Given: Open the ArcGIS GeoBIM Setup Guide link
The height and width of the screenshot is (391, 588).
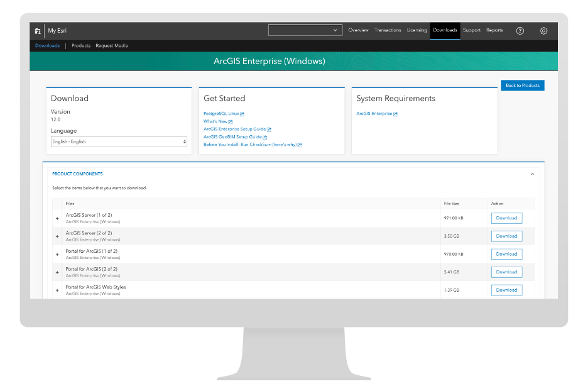Looking at the screenshot, I should (x=232, y=137).
